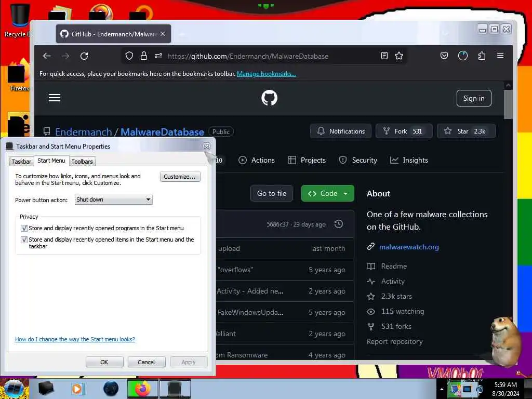The width and height of the screenshot is (532, 399).
Task: Click the 5686c37 commit hash
Action: [277, 224]
